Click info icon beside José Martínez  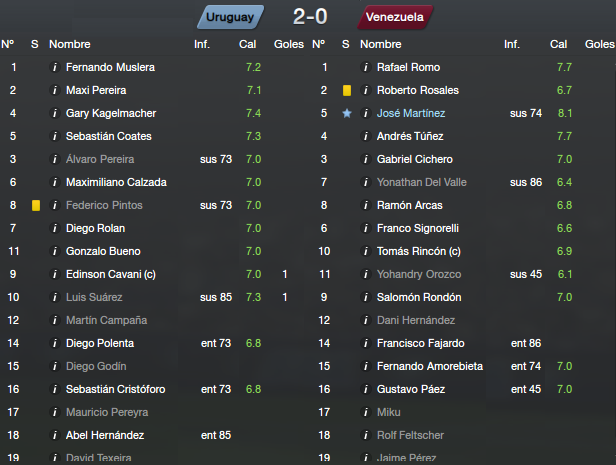coord(366,114)
